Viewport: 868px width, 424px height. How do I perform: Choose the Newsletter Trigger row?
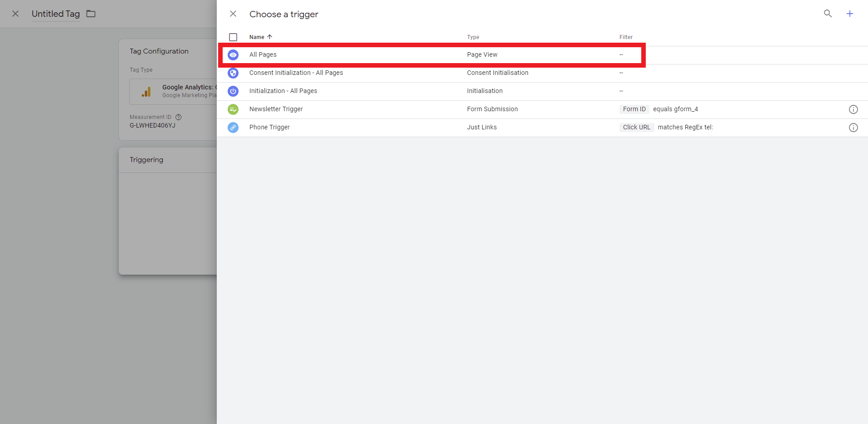(x=276, y=109)
